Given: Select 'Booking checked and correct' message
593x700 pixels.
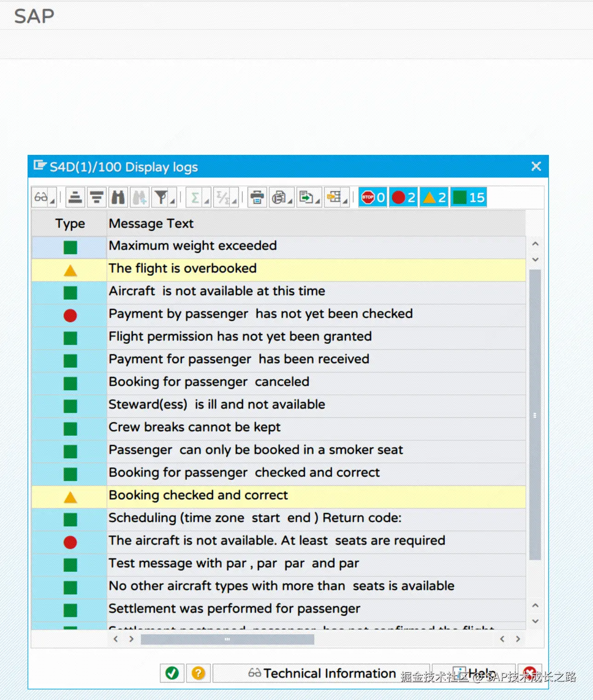Looking at the screenshot, I should click(x=198, y=495).
